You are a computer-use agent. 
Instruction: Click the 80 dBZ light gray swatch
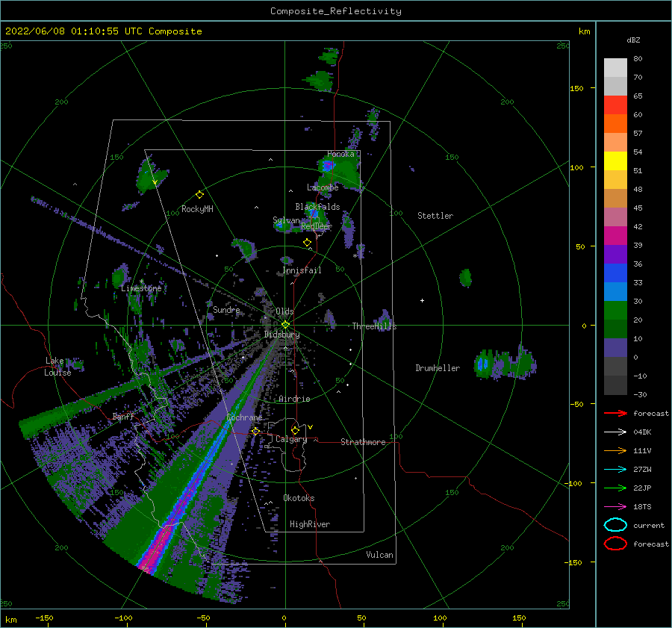[x=615, y=68]
